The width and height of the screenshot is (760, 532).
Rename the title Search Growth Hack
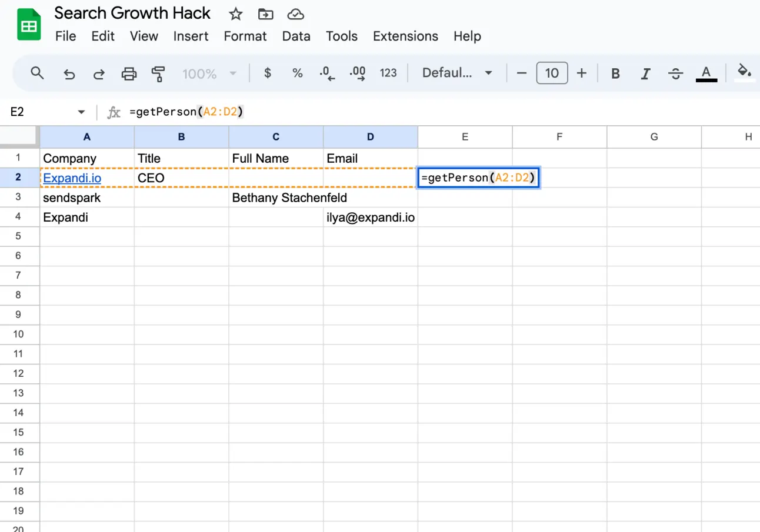(x=132, y=13)
